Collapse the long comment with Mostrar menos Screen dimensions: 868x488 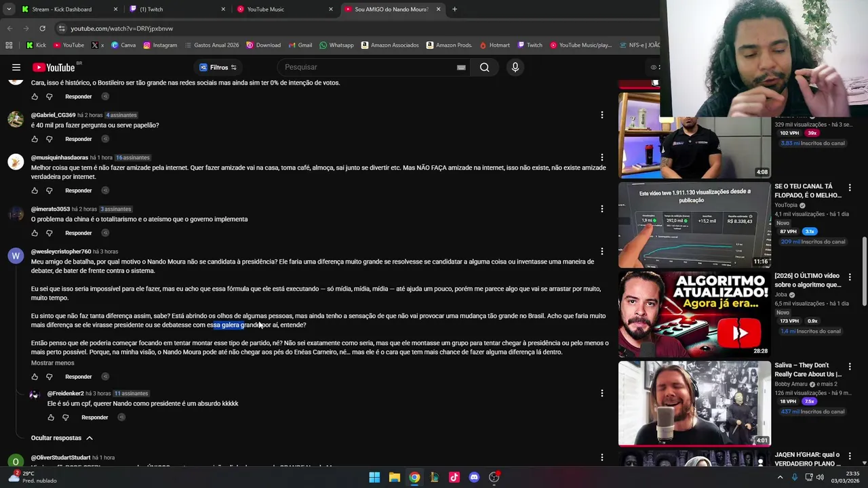(x=52, y=363)
